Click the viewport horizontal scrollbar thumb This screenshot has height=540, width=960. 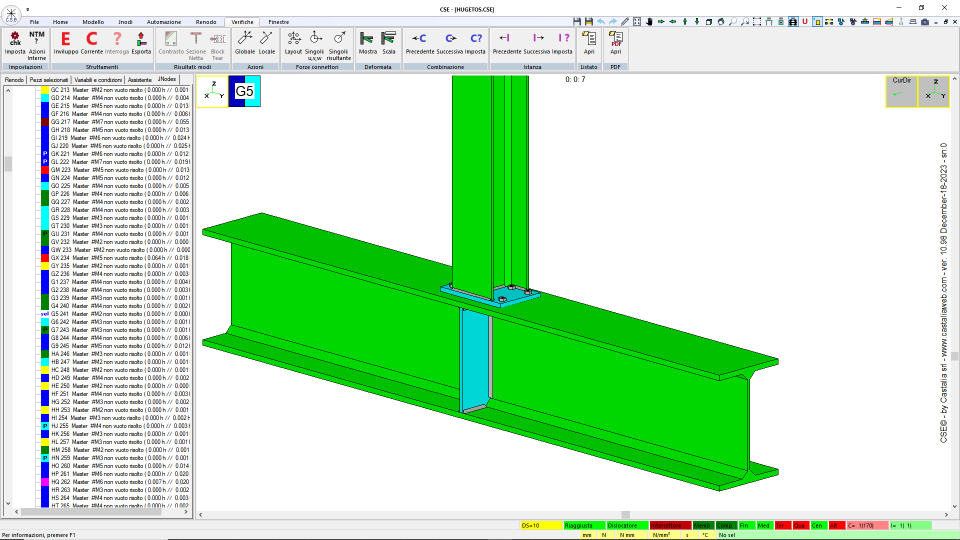point(625,515)
